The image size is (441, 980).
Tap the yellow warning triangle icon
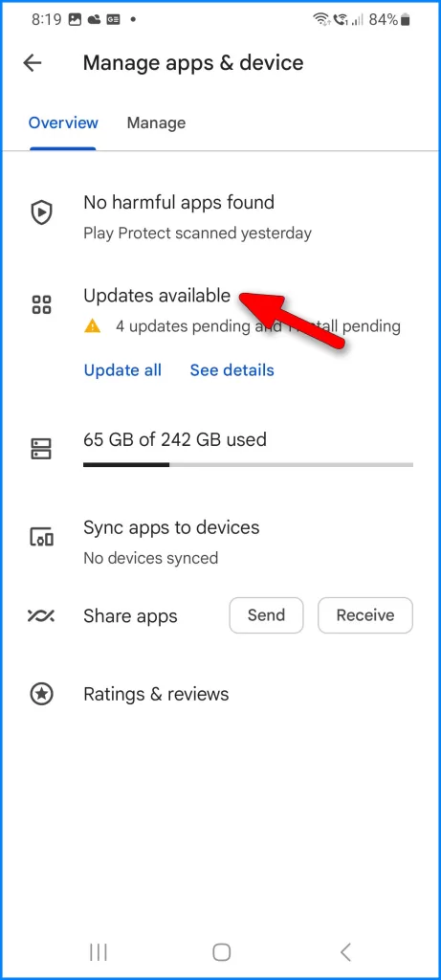[x=93, y=325]
